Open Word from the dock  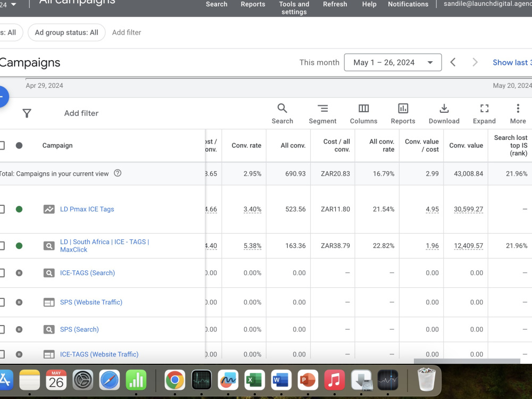281,380
